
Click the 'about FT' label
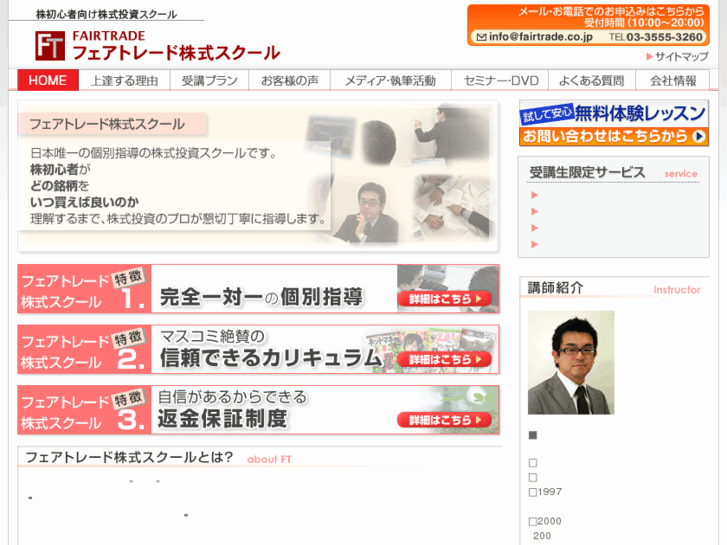pos(269,460)
